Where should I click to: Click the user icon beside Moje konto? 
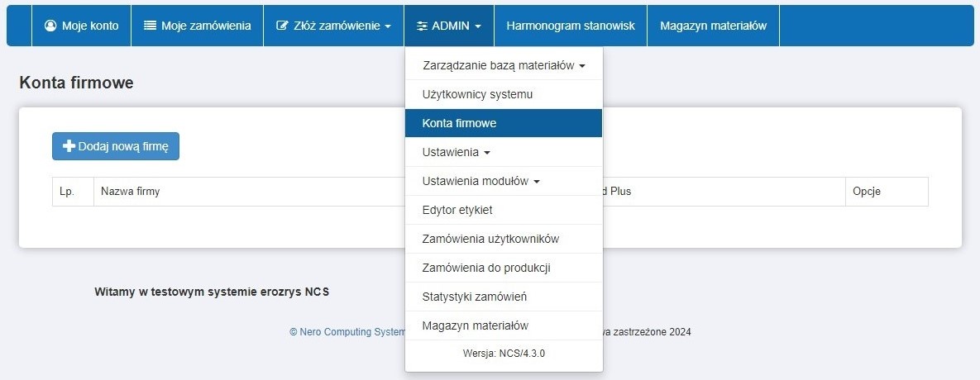click(x=50, y=26)
